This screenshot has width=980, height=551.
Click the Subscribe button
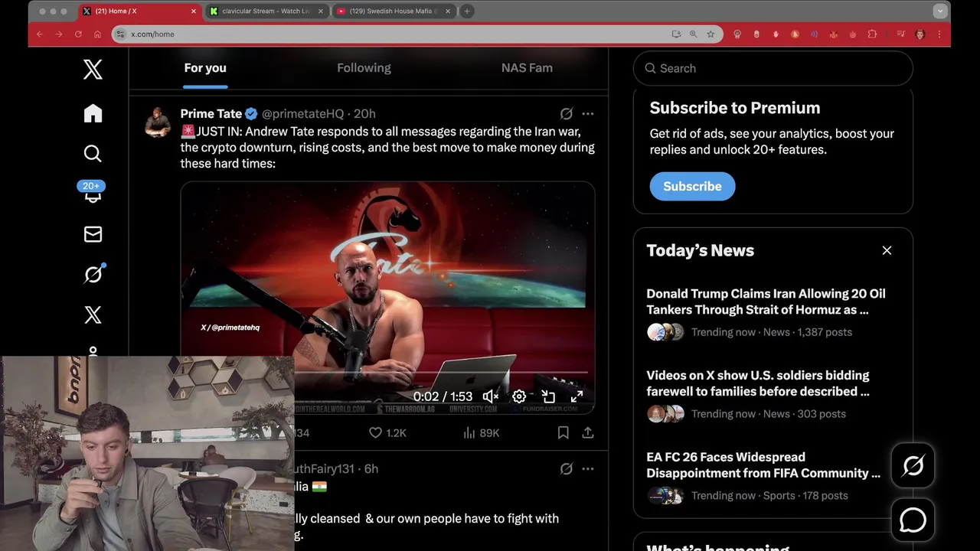[x=692, y=186]
